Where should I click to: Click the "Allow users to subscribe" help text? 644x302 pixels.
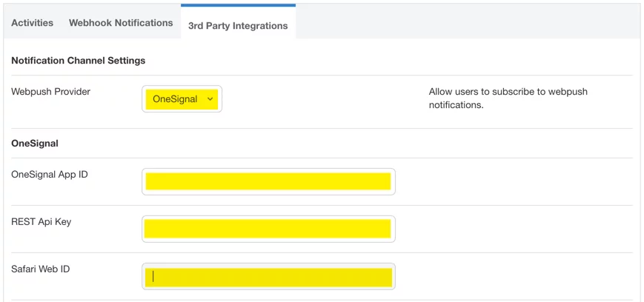pos(508,92)
